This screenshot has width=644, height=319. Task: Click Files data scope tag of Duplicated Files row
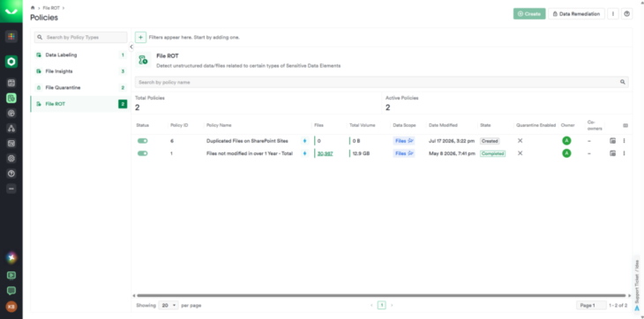point(404,141)
